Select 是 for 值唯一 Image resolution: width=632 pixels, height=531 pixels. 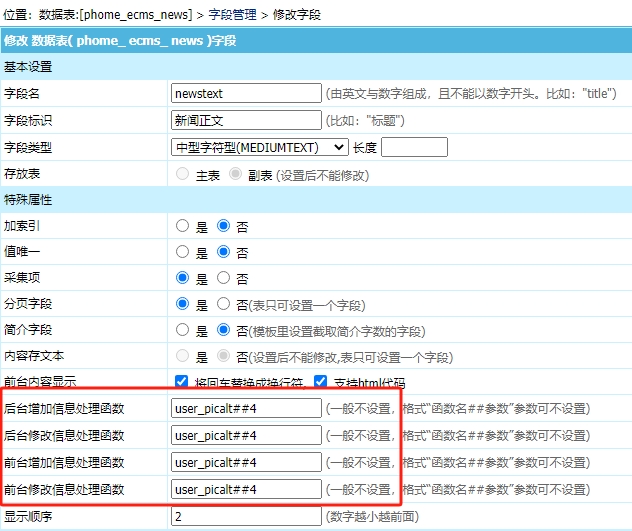[x=183, y=252]
